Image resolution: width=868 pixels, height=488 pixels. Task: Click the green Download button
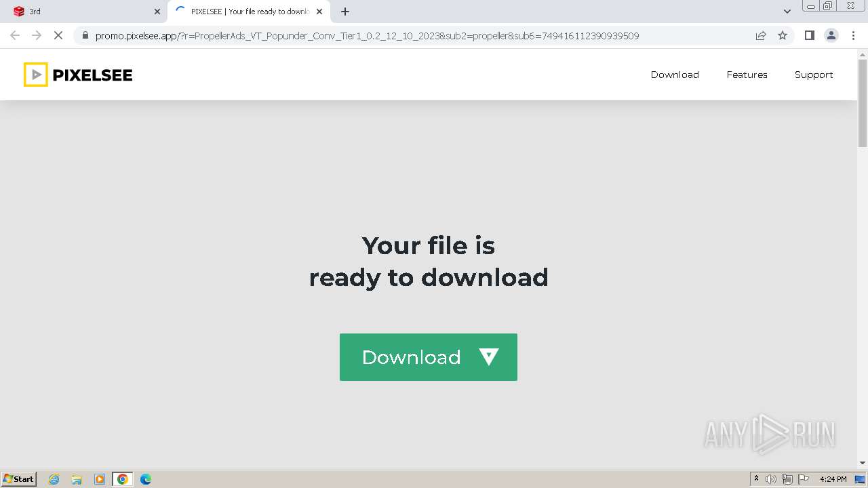click(428, 357)
